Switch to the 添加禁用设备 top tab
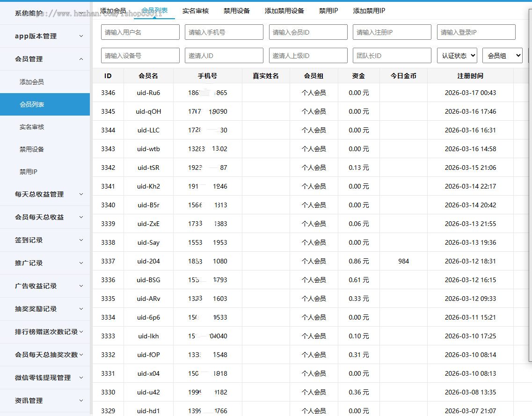The height and width of the screenshot is (416, 532). coord(284,11)
